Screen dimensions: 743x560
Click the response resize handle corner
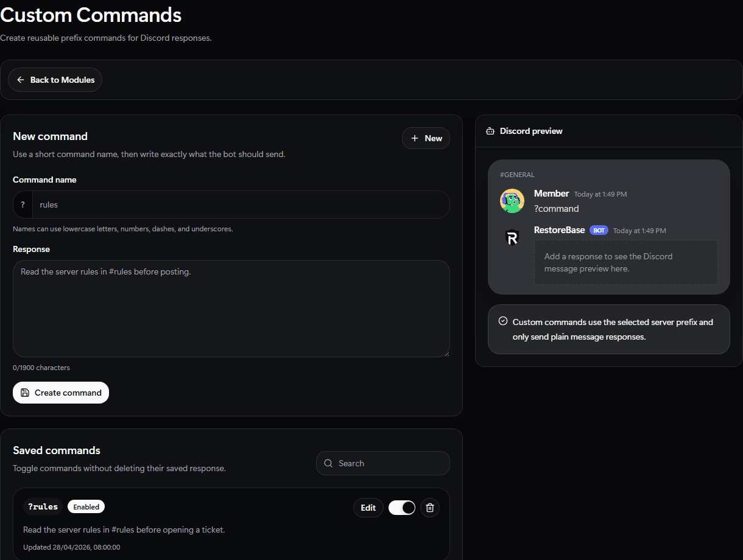(446, 354)
